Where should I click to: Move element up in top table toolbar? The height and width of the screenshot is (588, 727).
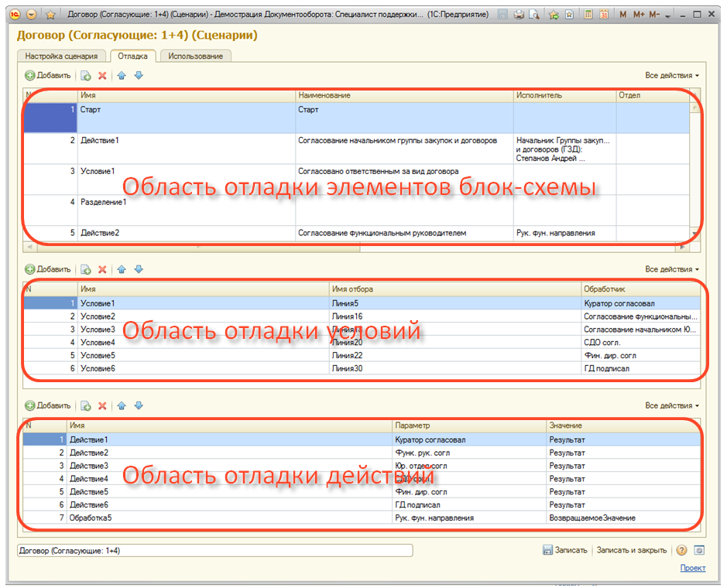(x=122, y=76)
